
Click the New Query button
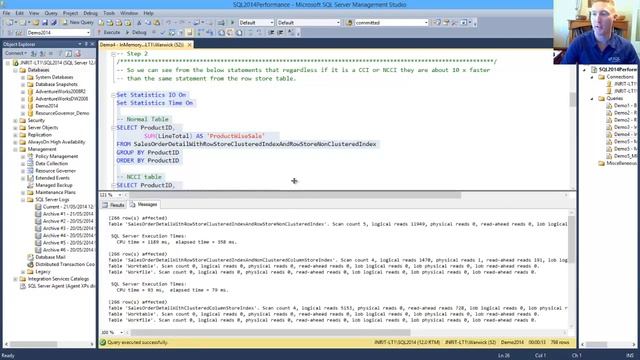click(78, 22)
